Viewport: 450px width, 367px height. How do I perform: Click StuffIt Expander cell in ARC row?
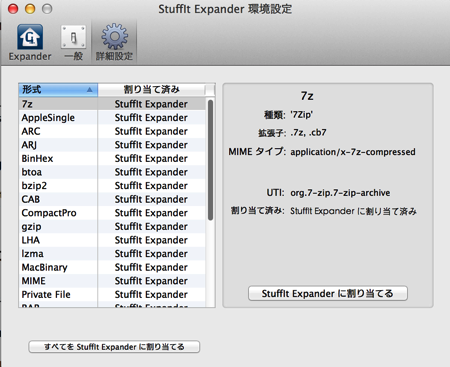[x=151, y=131]
